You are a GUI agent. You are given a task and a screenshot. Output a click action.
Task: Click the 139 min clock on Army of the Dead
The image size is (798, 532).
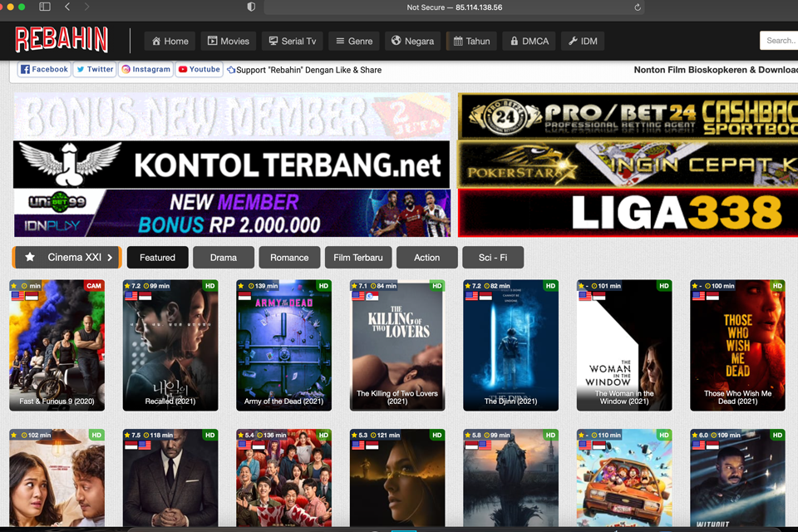(265, 286)
